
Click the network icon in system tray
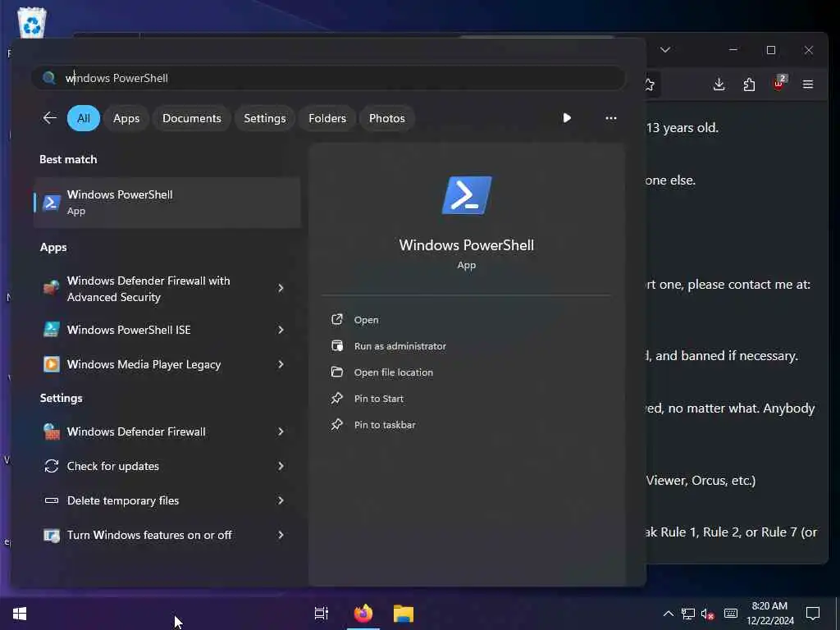(x=688, y=614)
